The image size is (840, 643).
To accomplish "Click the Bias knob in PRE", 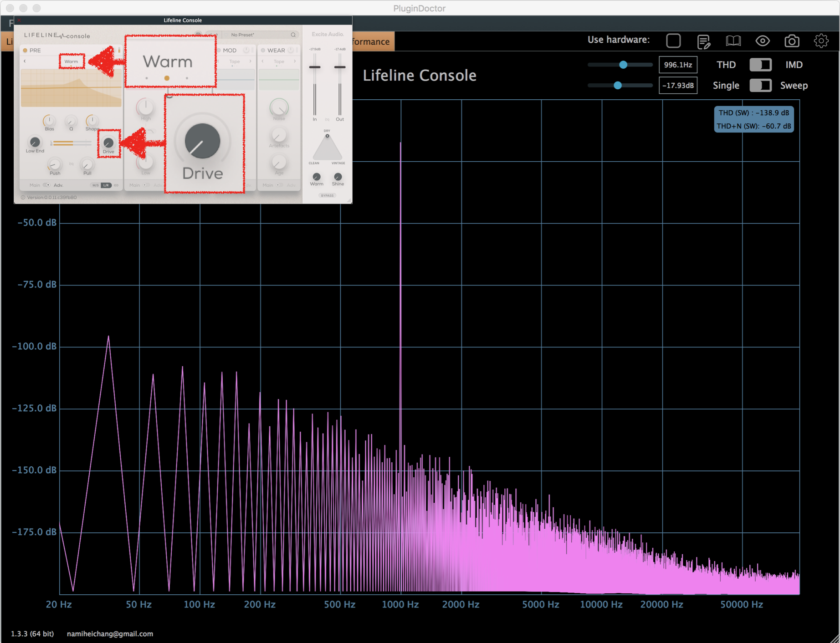I will pos(49,121).
